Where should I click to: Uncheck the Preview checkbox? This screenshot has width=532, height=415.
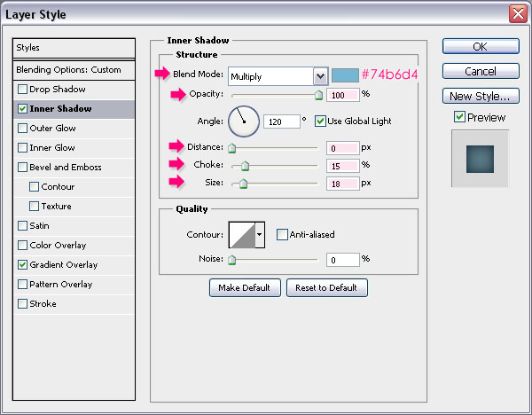[458, 117]
